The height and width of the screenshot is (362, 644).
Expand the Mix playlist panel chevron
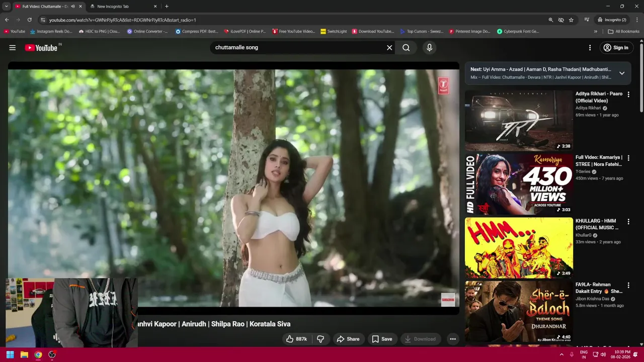(x=622, y=73)
